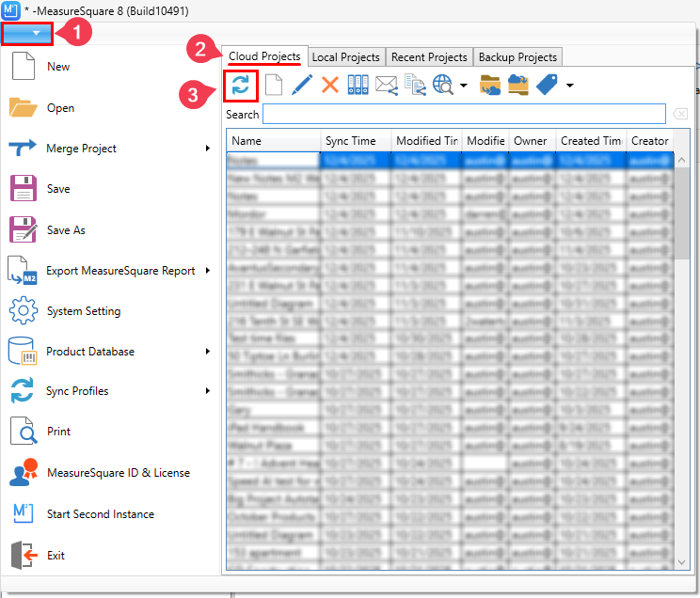Click the Export MeasureSquare Report icon

pos(23,271)
